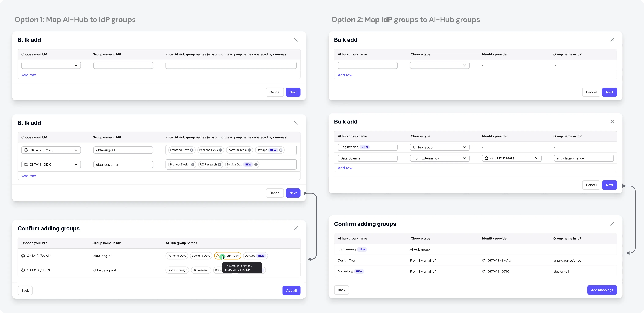Click the Add mappings button
Image resolution: width=644 pixels, height=313 pixels.
point(602,290)
